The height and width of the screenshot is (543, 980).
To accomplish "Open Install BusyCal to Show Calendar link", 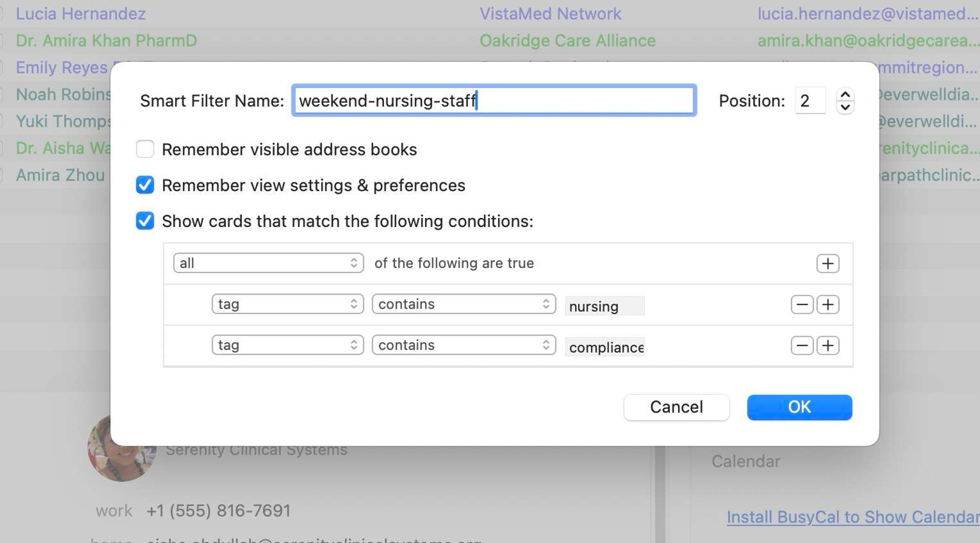I will [853, 517].
